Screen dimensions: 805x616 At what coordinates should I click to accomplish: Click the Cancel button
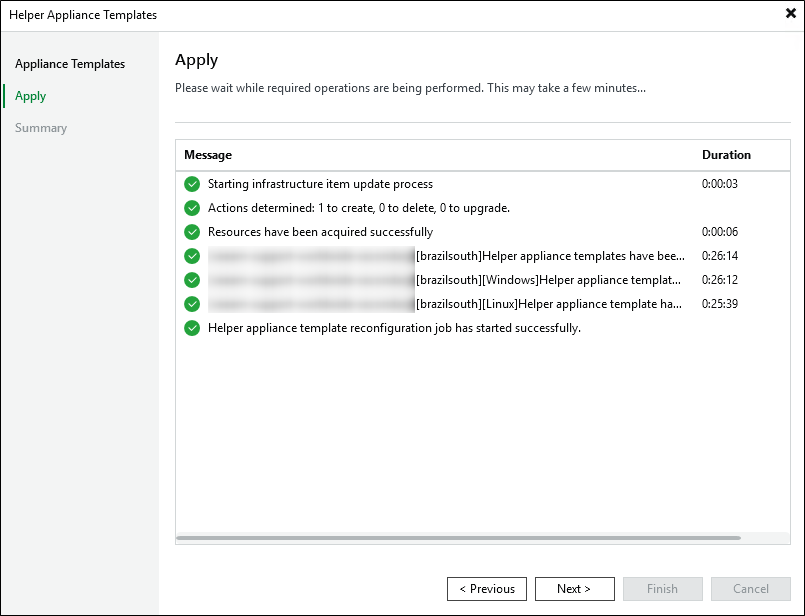pyautogui.click(x=750, y=589)
